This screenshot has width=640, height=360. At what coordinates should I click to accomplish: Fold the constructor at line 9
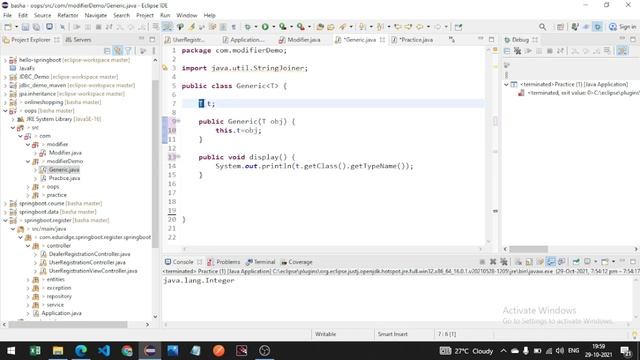coord(178,121)
